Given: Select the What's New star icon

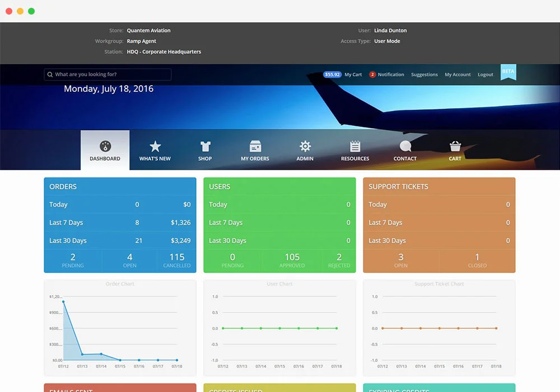Looking at the screenshot, I should 155,145.
